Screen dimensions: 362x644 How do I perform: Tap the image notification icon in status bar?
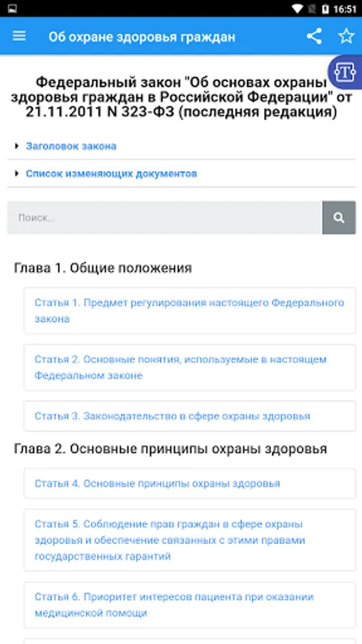pyautogui.click(x=12, y=9)
